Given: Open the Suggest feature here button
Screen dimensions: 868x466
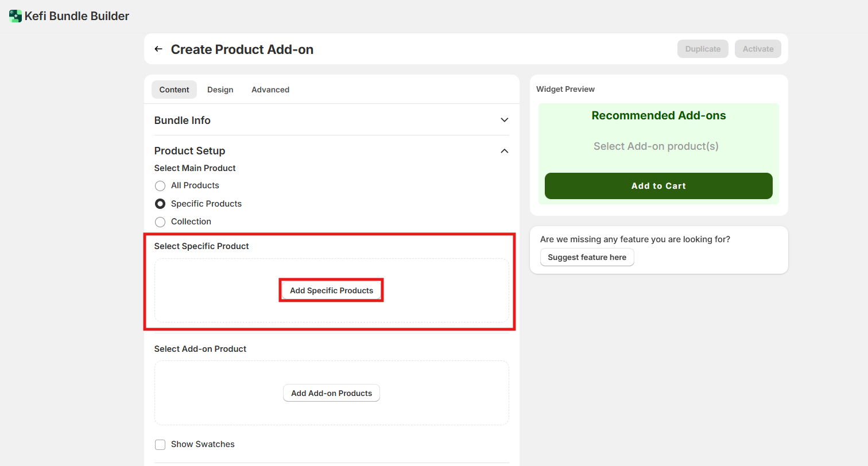Looking at the screenshot, I should [x=587, y=257].
